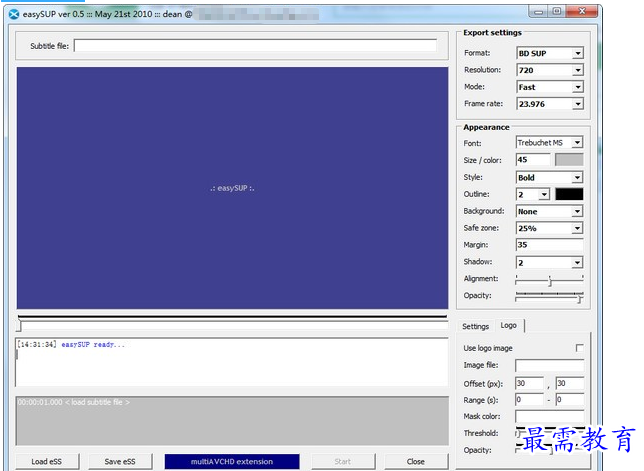Screen dimensions: 644x471
Task: Select the Logo tab
Action: coord(509,326)
